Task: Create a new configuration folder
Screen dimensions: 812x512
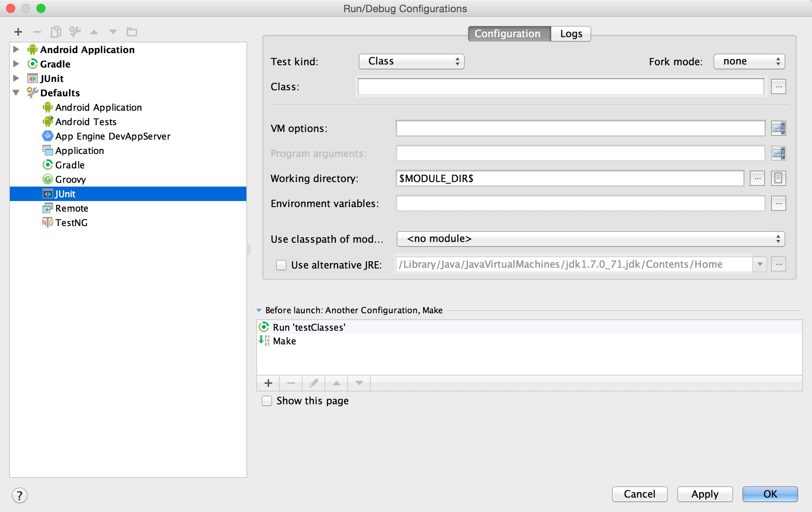Action: (132, 32)
